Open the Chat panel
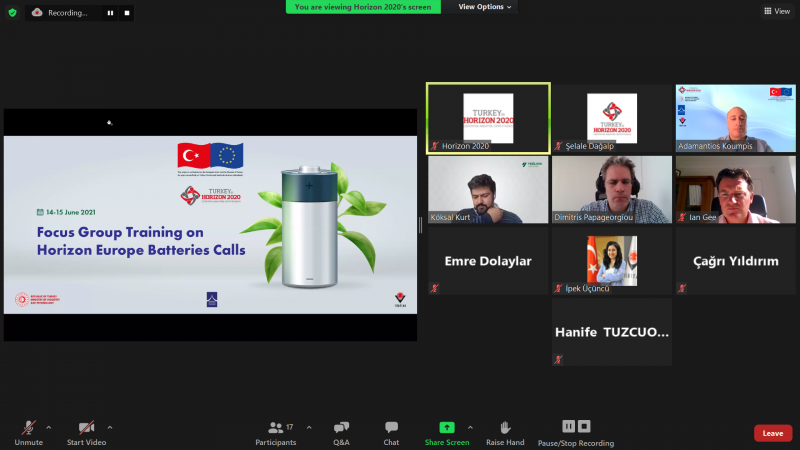Screen dimensions: 800x450 (x=391, y=433)
